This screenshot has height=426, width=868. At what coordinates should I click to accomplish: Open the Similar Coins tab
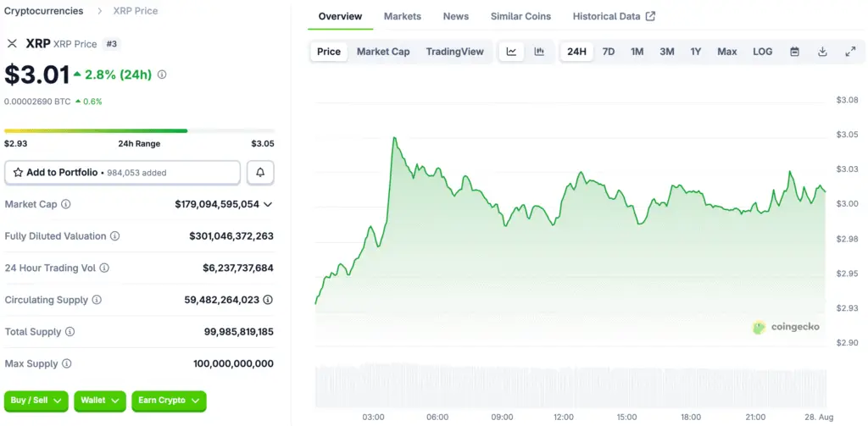(x=521, y=16)
